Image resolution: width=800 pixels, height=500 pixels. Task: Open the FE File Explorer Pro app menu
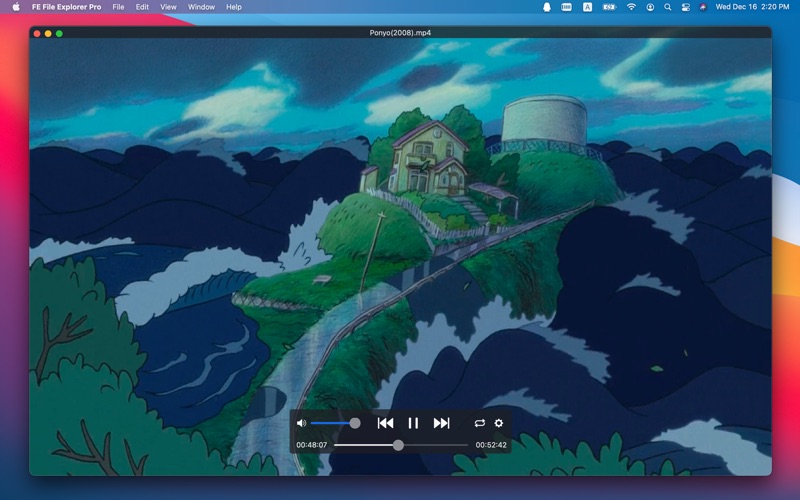[66, 7]
